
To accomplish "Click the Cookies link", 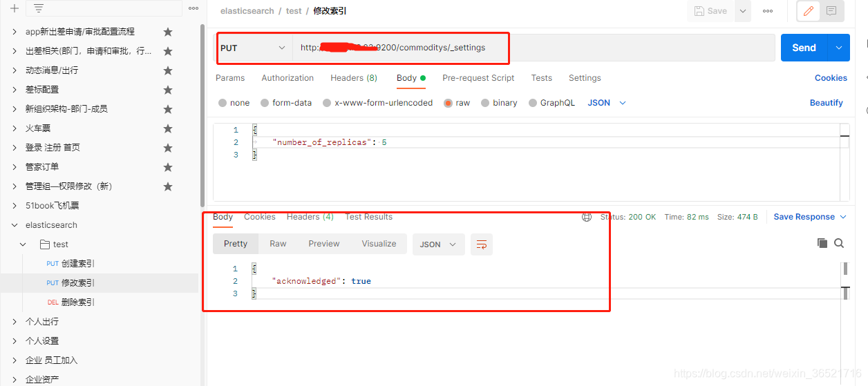I will pos(831,78).
